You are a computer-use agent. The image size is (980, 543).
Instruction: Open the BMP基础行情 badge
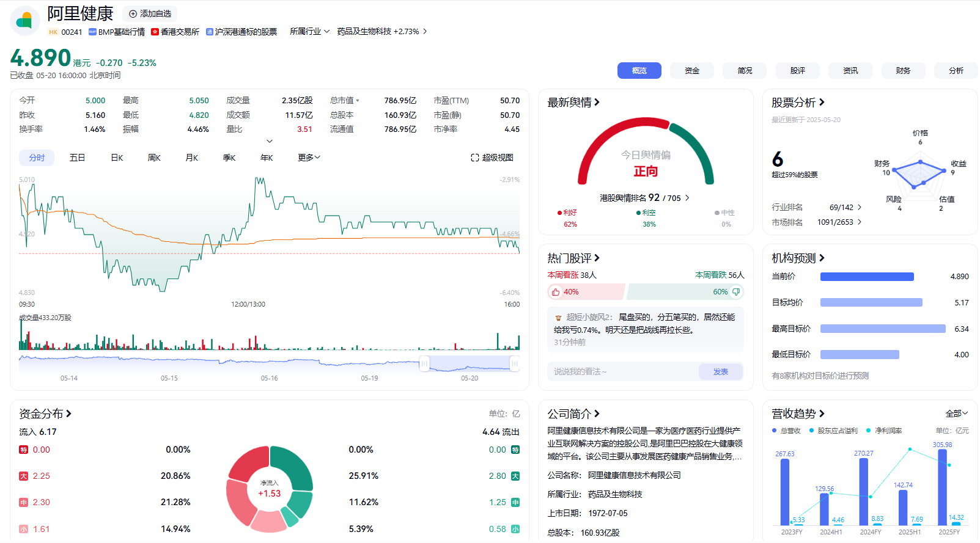tap(117, 32)
